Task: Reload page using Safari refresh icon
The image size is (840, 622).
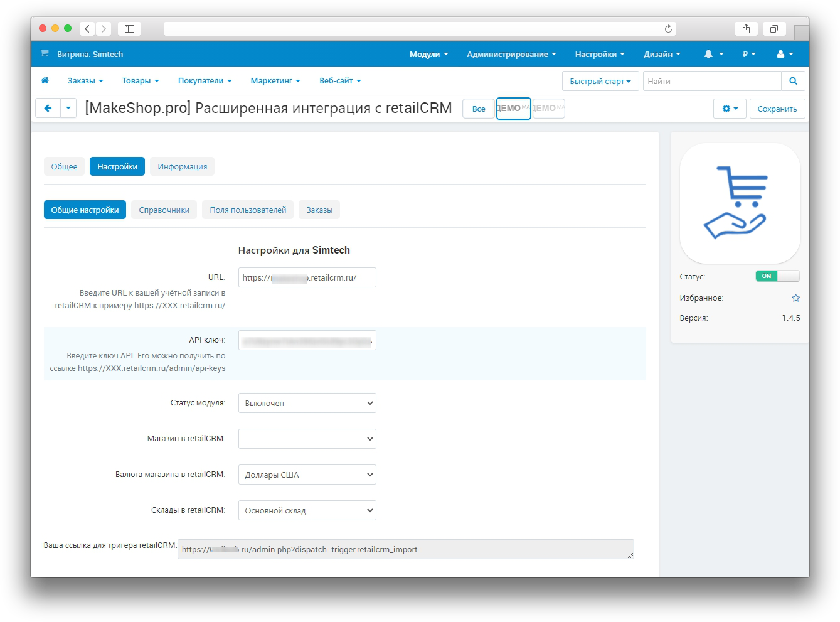Action: tap(668, 29)
